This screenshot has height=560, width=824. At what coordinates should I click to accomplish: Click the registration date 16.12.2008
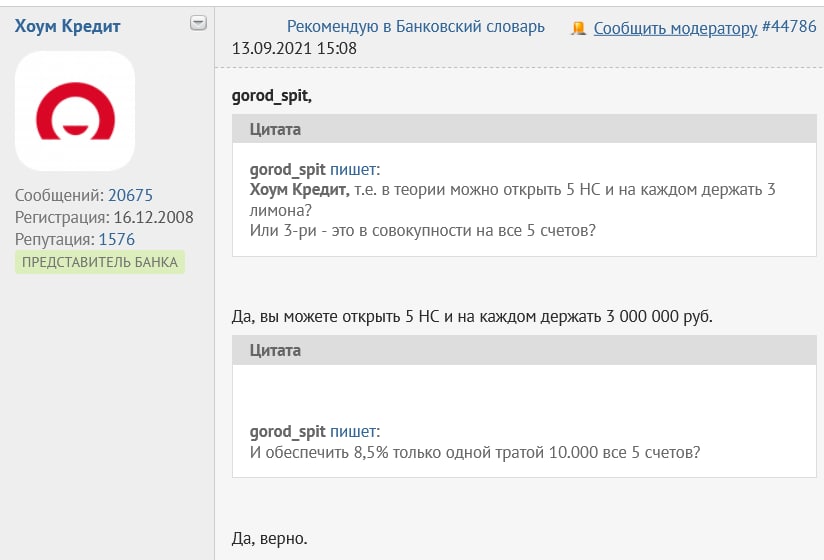pyautogui.click(x=153, y=217)
